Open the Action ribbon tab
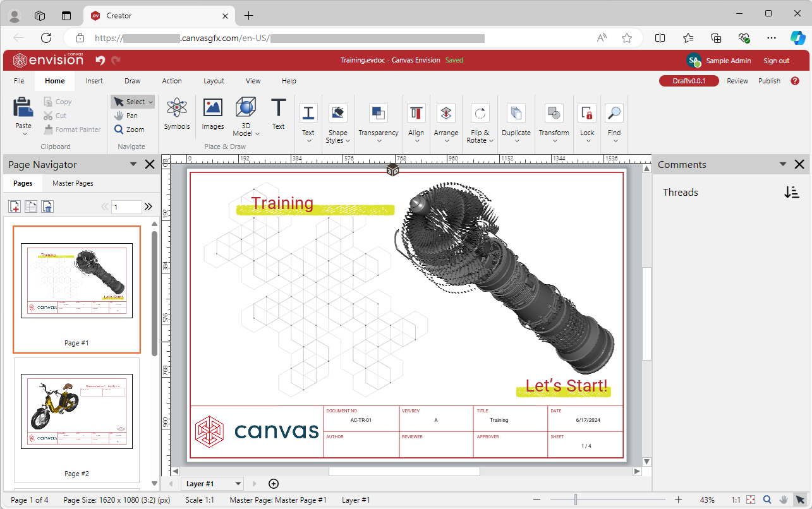 point(172,81)
